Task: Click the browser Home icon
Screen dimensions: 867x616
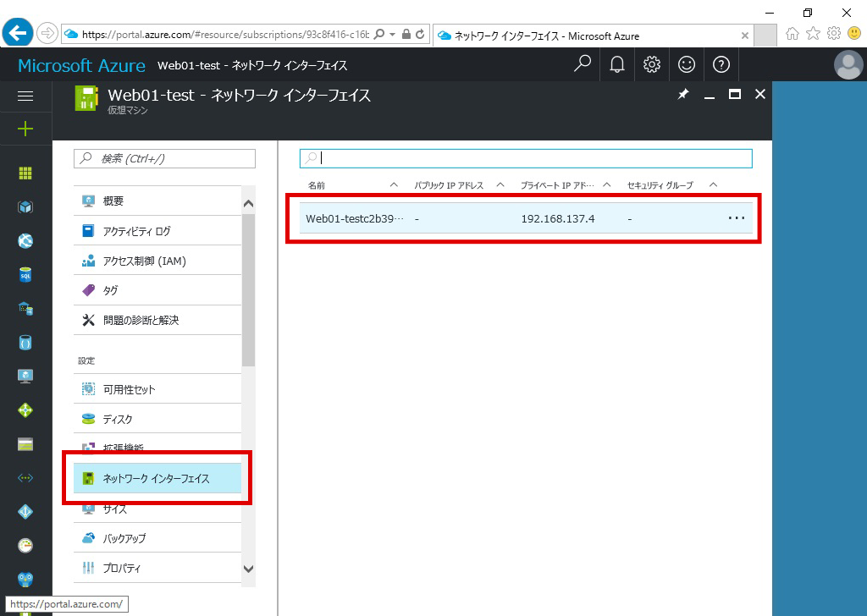Action: (792, 34)
